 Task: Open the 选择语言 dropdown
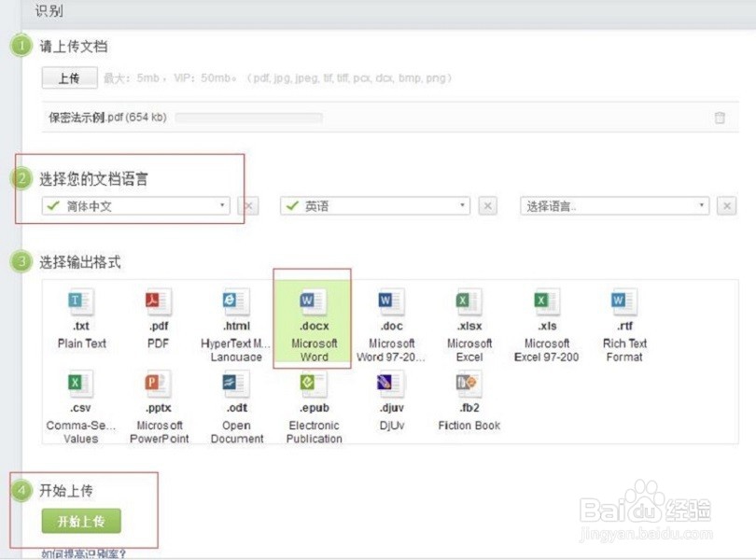(x=614, y=206)
